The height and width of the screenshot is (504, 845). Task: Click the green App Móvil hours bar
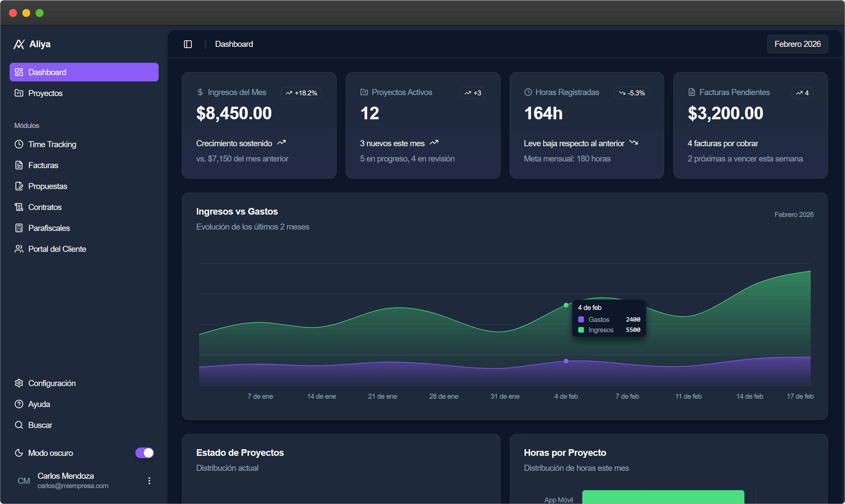coord(663,497)
